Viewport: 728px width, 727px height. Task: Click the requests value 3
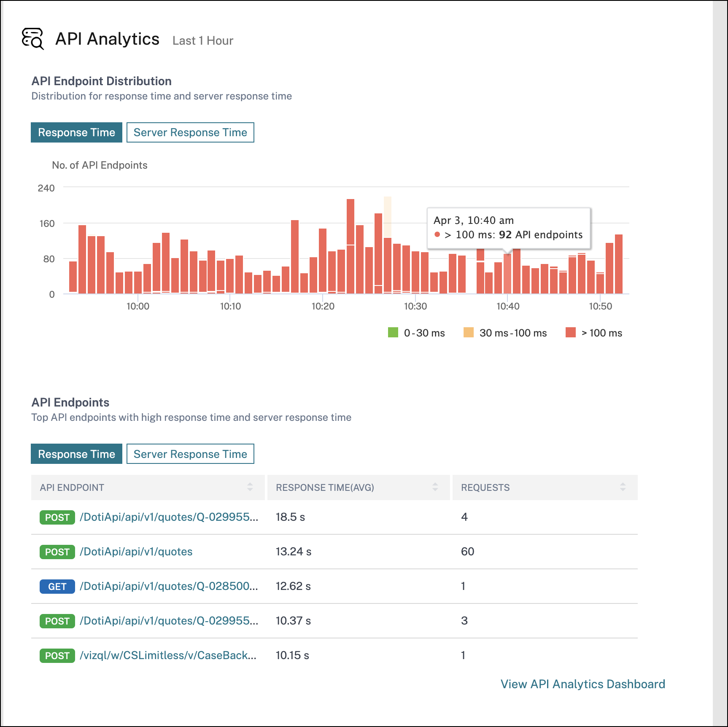[x=464, y=621]
